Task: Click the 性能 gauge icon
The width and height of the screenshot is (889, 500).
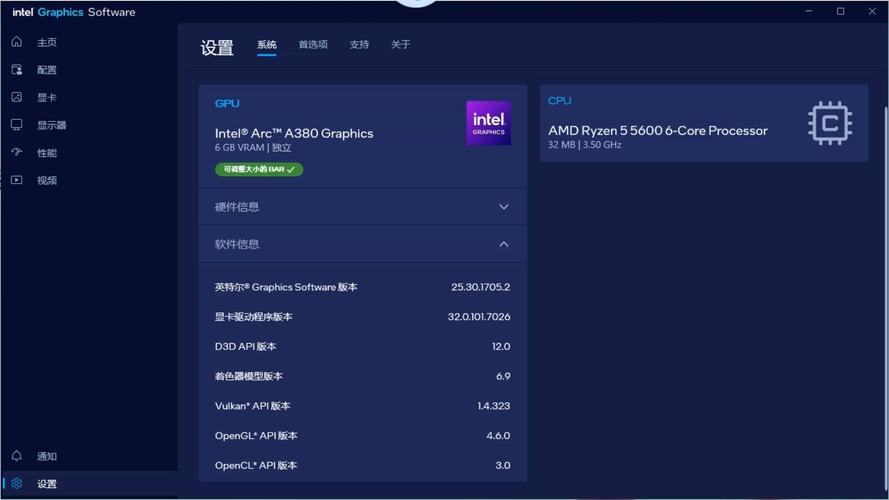Action: pyautogui.click(x=16, y=152)
